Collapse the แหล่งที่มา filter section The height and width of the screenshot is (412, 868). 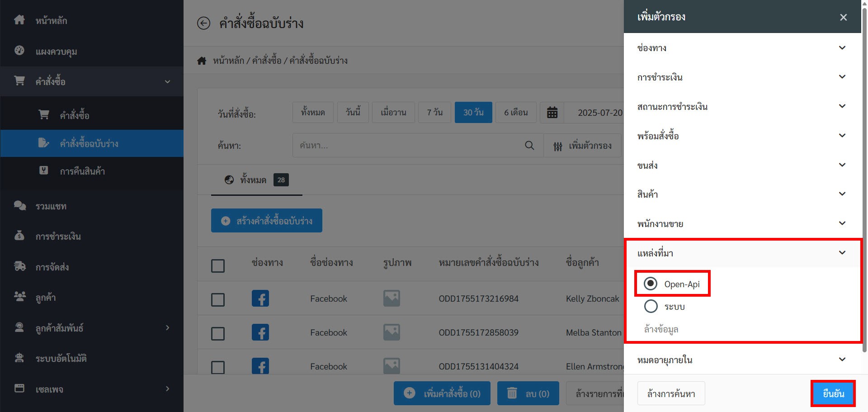click(x=742, y=253)
